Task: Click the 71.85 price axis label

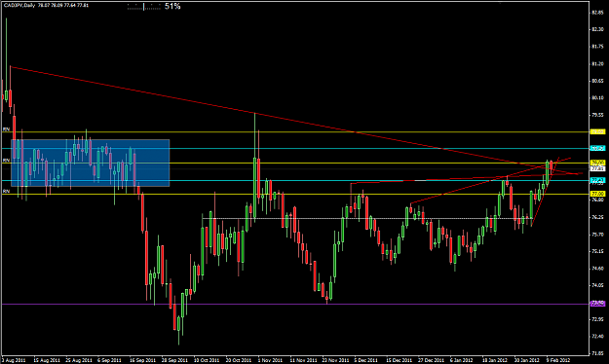Action: (x=597, y=353)
